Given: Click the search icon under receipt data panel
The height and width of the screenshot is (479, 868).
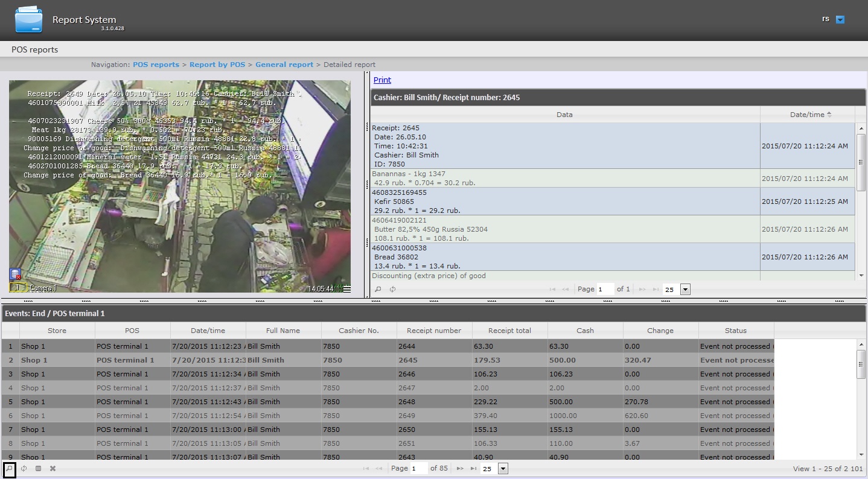Looking at the screenshot, I should pyautogui.click(x=378, y=290).
